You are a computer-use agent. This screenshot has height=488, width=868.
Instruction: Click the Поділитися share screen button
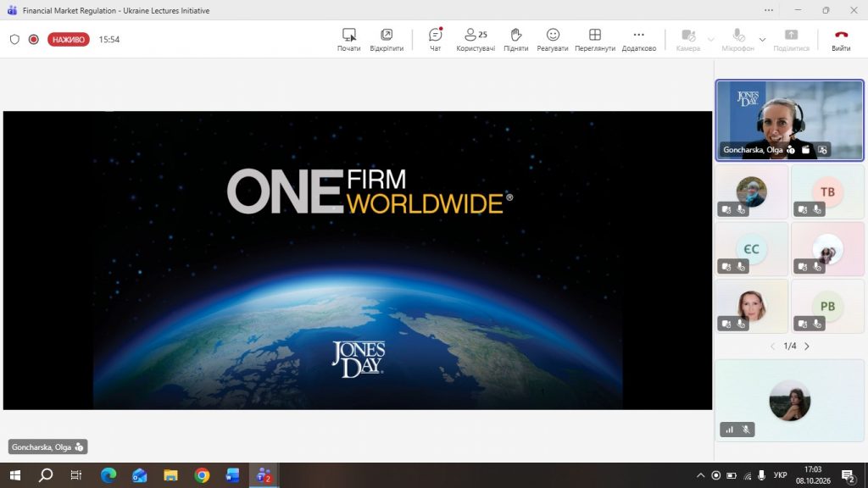coord(791,40)
